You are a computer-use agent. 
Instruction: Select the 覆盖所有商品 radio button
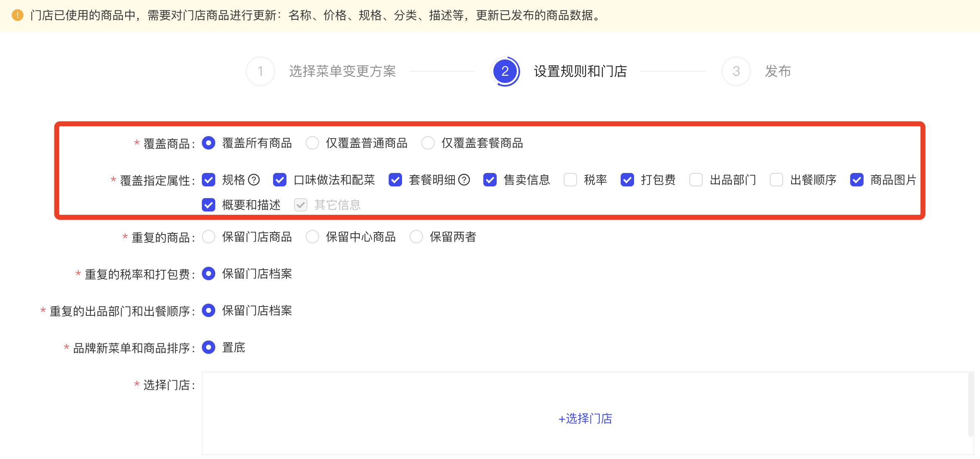pos(209,143)
